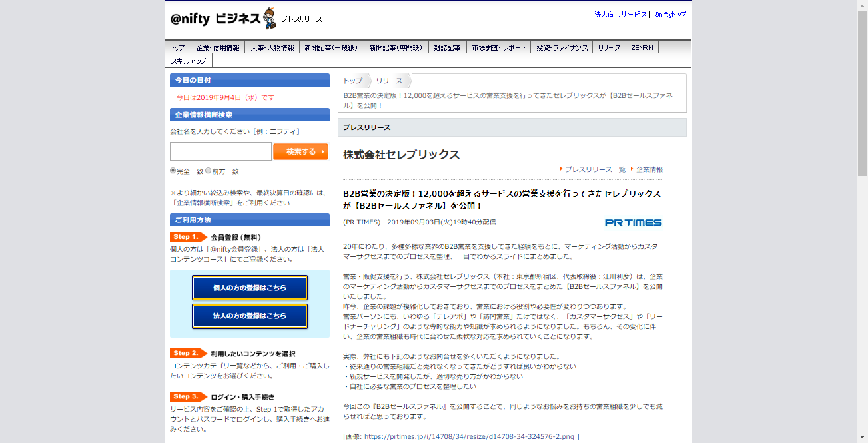Click the ご利用方法 panel header
The image size is (868, 443).
(250, 220)
